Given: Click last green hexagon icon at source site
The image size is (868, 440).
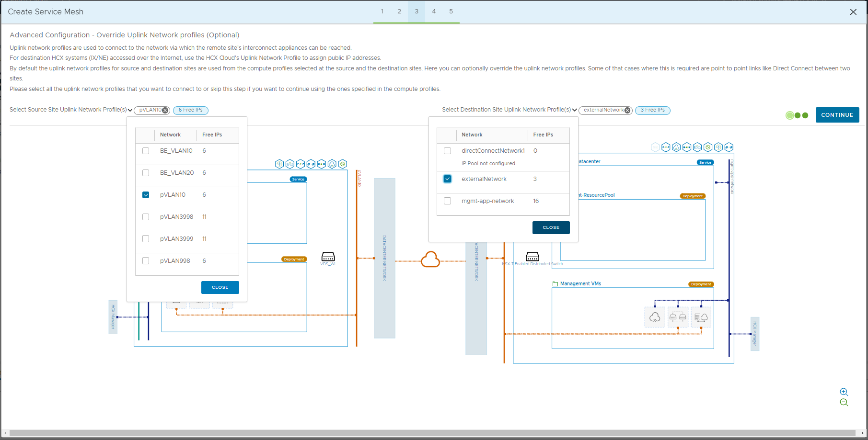Looking at the screenshot, I should click(343, 164).
